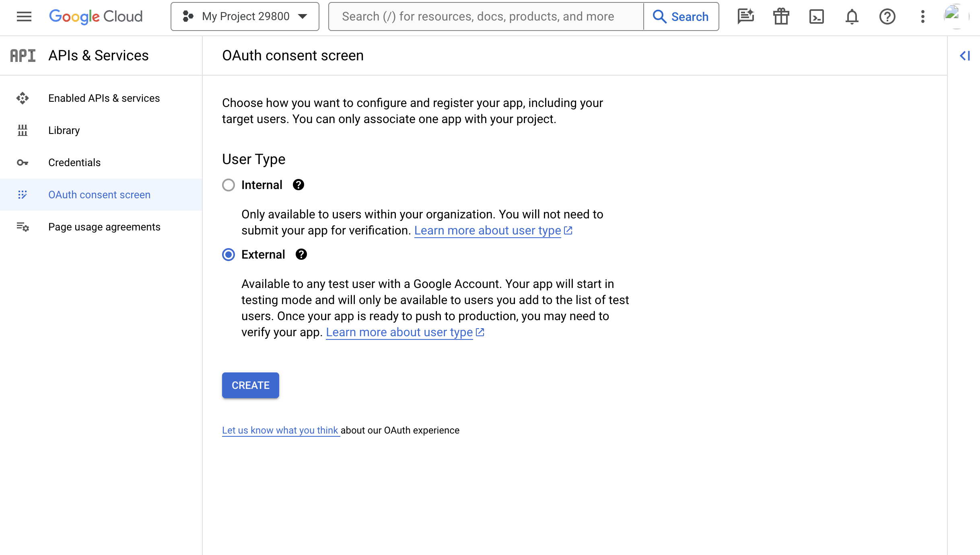Click the Page usage agreements icon
This screenshot has height=555, width=980.
[x=22, y=227]
